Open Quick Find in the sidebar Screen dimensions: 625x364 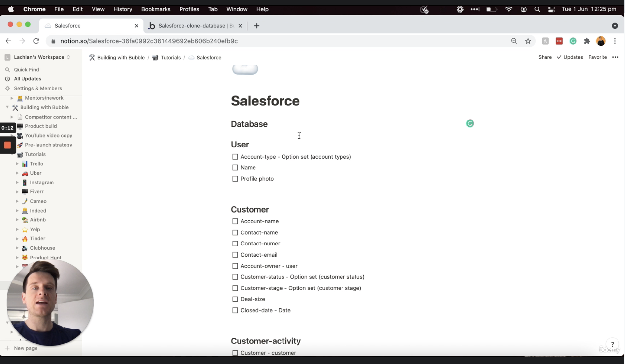click(x=26, y=70)
